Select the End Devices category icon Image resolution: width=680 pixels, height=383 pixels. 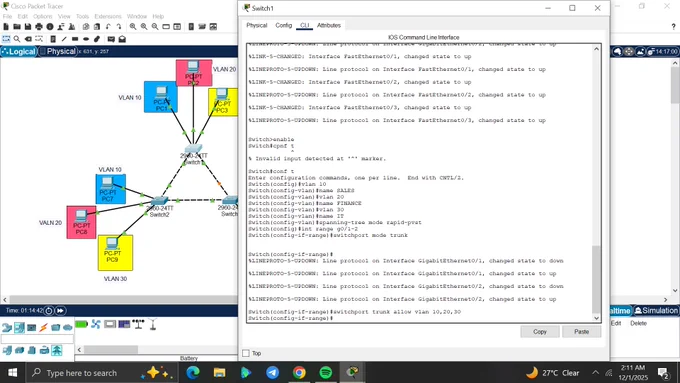pos(19,327)
